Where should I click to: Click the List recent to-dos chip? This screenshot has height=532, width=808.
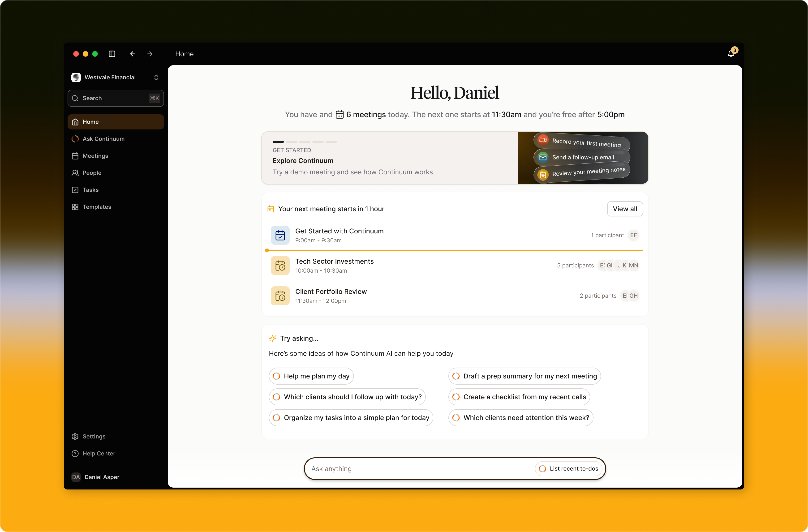569,468
